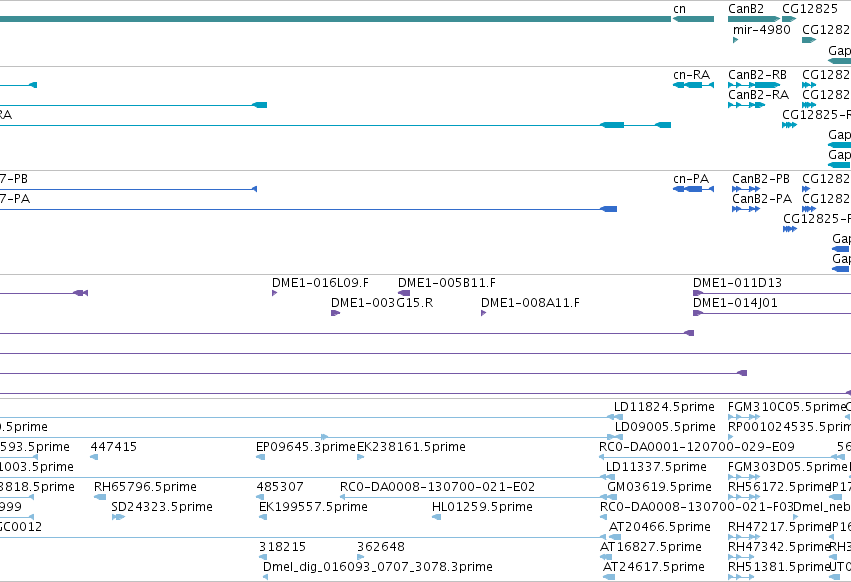The image size is (851, 582).
Task: Click the 362648 feature label
Action: point(381,547)
